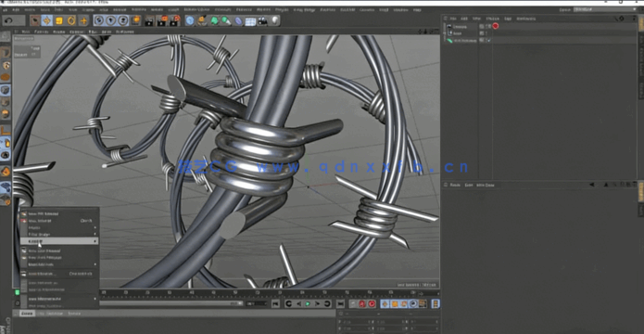Click the Light bulb icon
The image size is (644, 334).
[x=275, y=20]
